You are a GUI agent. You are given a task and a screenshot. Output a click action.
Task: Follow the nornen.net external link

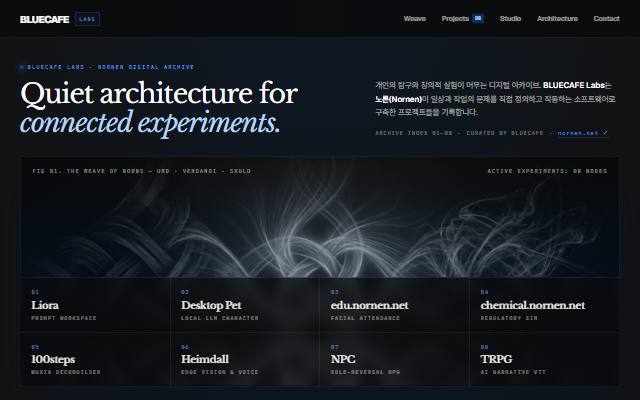(582, 133)
